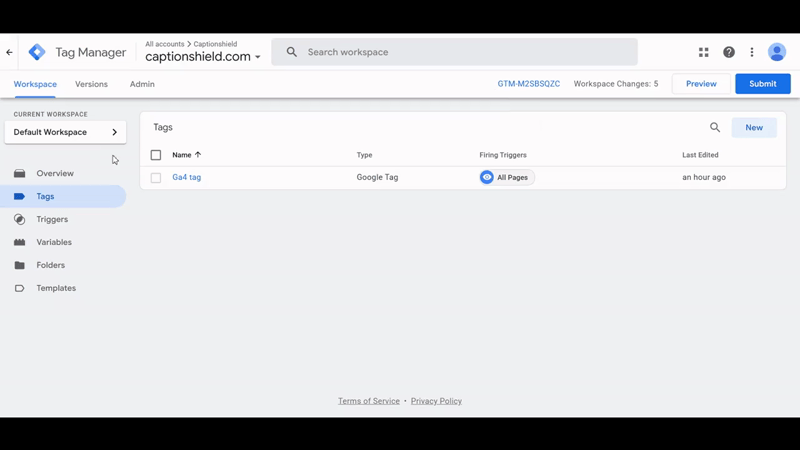The width and height of the screenshot is (800, 450).
Task: Click the back arrow icon
Action: [x=9, y=52]
